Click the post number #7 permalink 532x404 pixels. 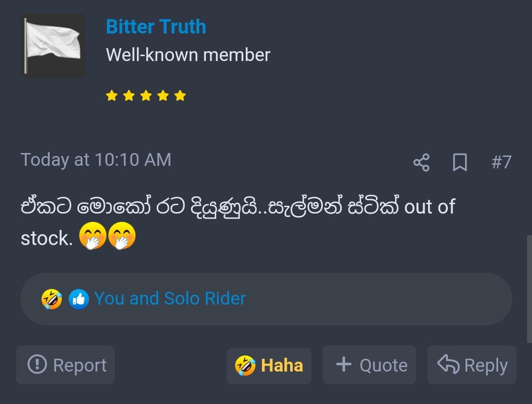pyautogui.click(x=501, y=162)
